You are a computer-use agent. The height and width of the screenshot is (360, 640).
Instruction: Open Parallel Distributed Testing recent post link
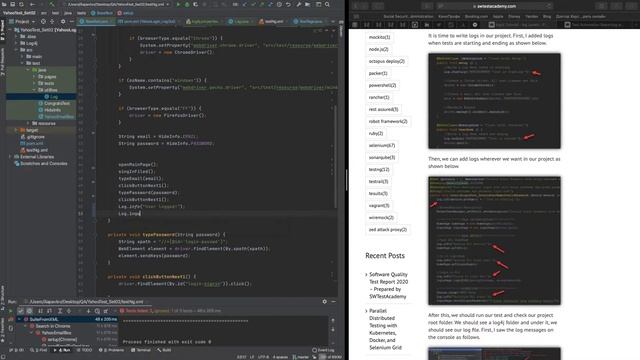(385, 329)
